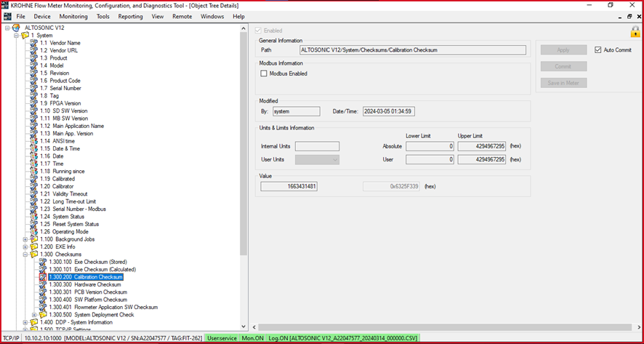The image size is (644, 344).
Task: Click the User:service status indicator
Action: click(222, 338)
